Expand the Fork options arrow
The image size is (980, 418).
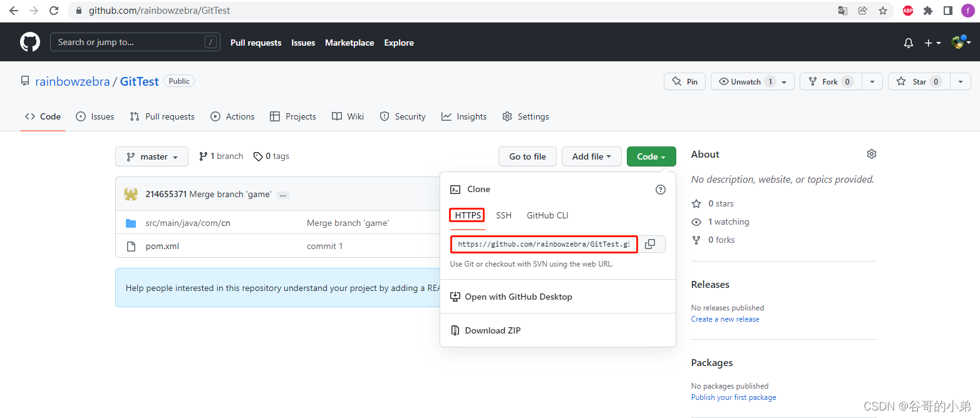pos(872,81)
